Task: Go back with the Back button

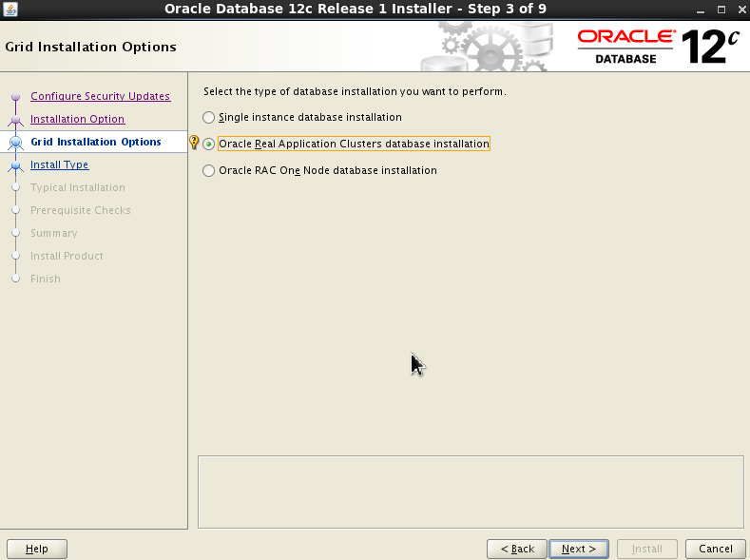Action: click(517, 549)
